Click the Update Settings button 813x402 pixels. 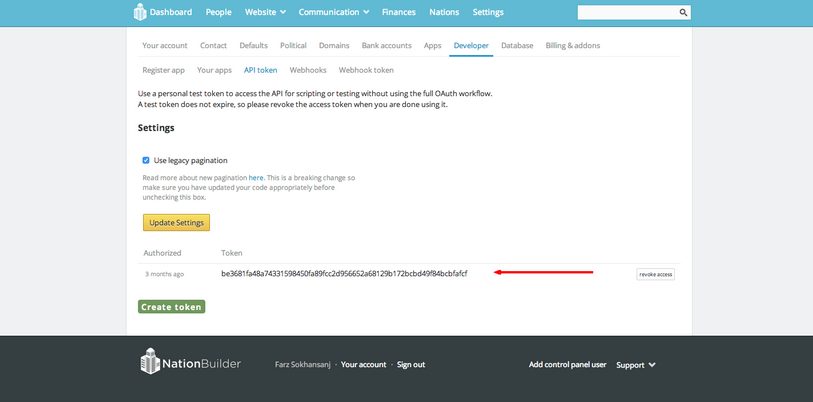pyautogui.click(x=176, y=223)
